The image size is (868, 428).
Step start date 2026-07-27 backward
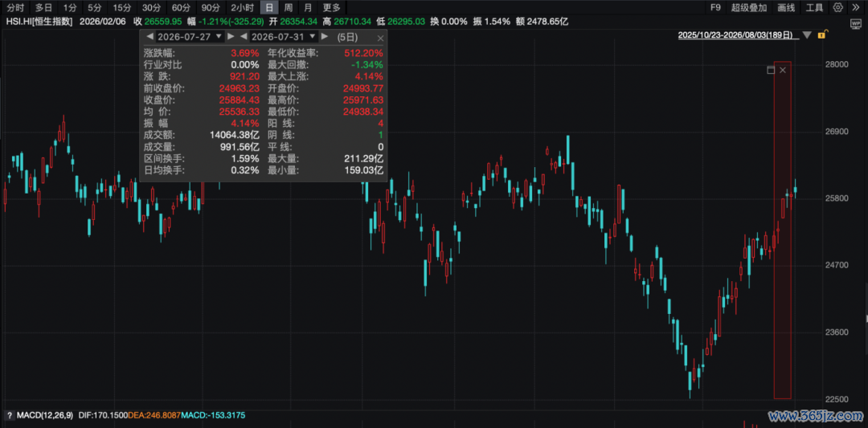tap(149, 36)
